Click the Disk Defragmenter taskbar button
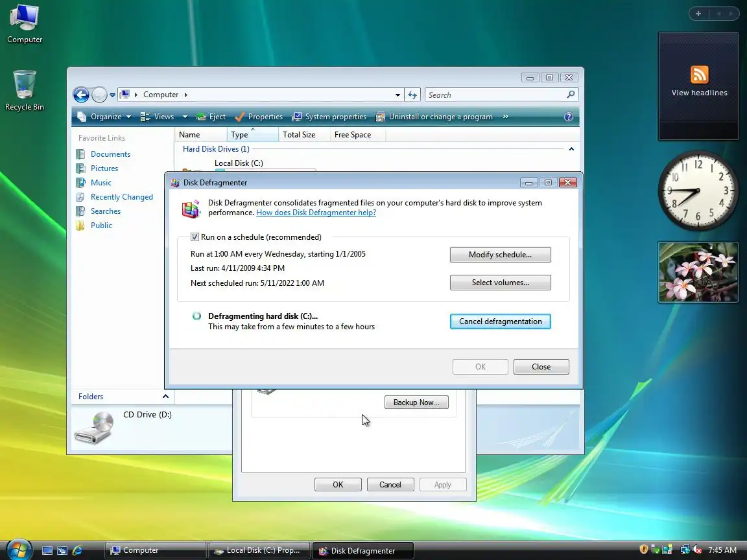This screenshot has width=747, height=560. tap(363, 550)
